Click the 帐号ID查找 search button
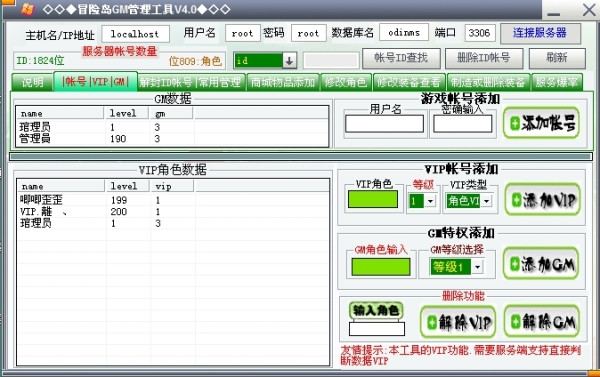Screen dimensions: 600x377 click(x=401, y=58)
